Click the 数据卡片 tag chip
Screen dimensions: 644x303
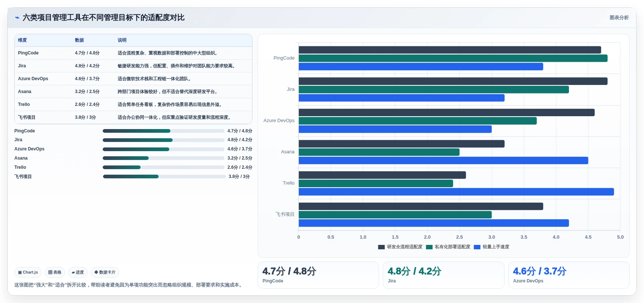105,272
